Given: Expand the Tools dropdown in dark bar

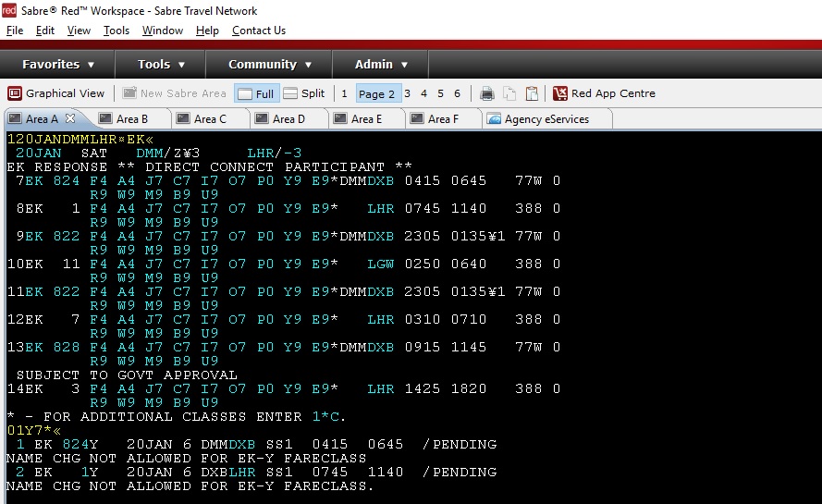Looking at the screenshot, I should (x=161, y=65).
